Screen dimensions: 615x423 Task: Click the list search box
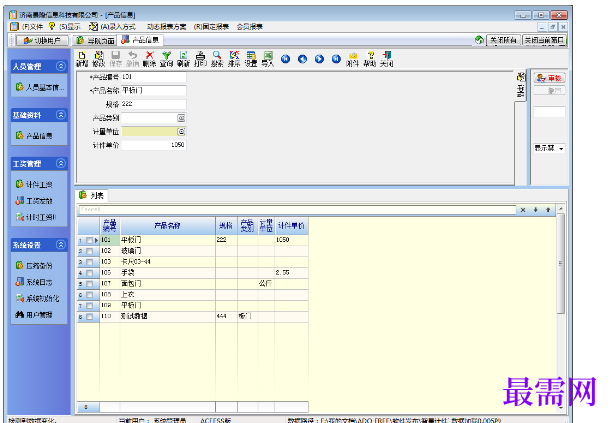tap(297, 210)
